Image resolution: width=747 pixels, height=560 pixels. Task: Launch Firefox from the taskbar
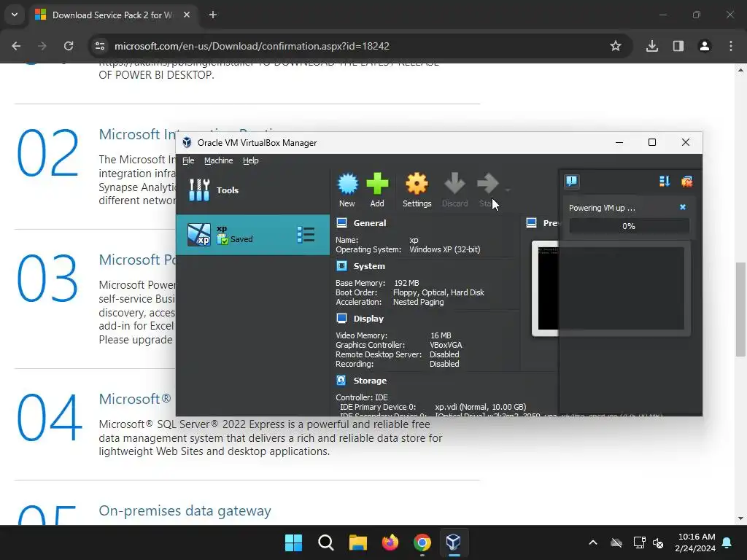pyautogui.click(x=390, y=542)
